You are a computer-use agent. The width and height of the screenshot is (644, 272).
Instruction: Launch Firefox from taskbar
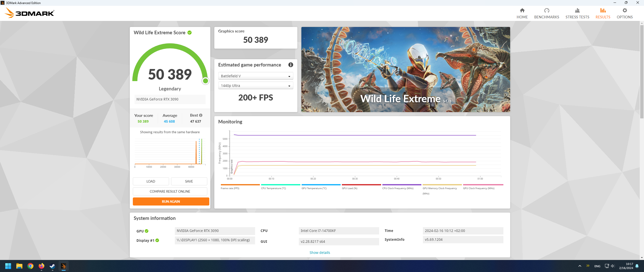(41, 266)
